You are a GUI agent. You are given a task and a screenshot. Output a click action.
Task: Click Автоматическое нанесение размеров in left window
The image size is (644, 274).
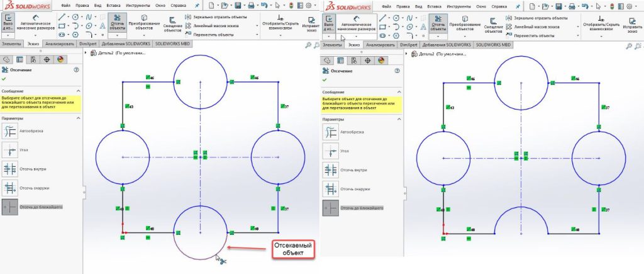pyautogui.click(x=35, y=23)
